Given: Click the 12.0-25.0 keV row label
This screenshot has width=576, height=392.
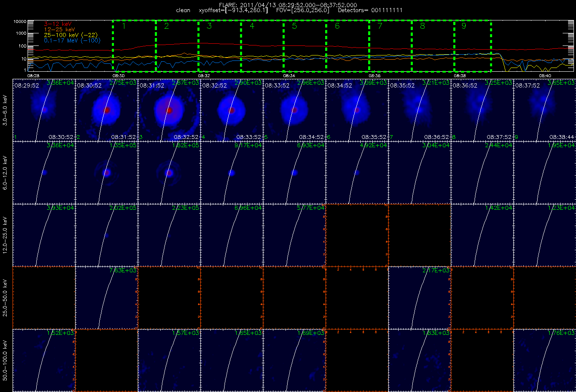Looking at the screenshot, I should (x=5, y=236).
